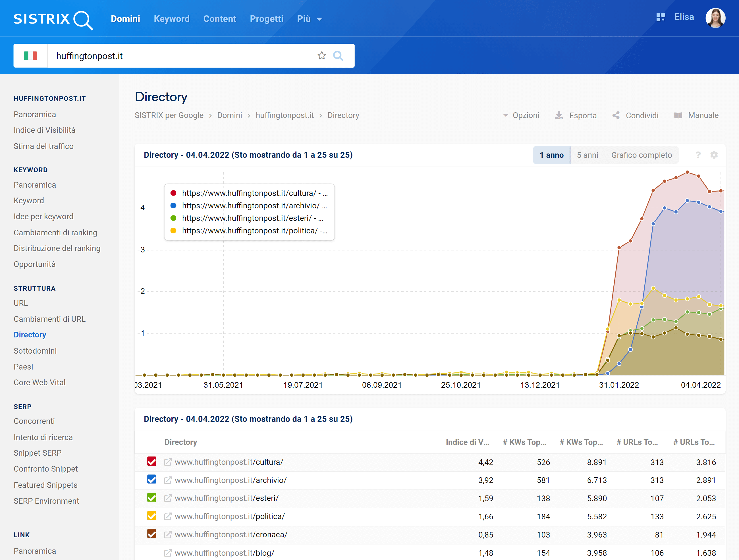Select the 5 anni chart range tab
This screenshot has height=560, width=739.
[x=587, y=155]
